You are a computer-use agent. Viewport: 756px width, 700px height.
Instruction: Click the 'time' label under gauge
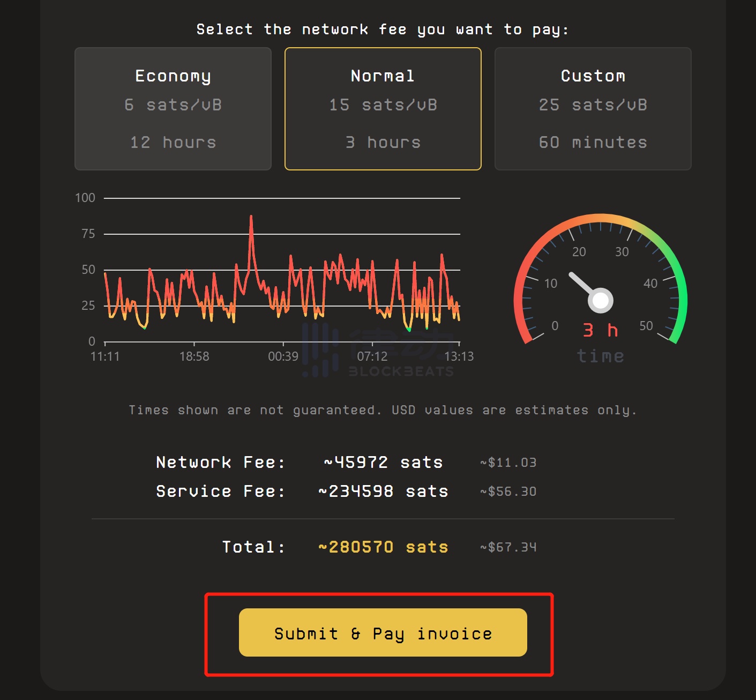tap(600, 356)
